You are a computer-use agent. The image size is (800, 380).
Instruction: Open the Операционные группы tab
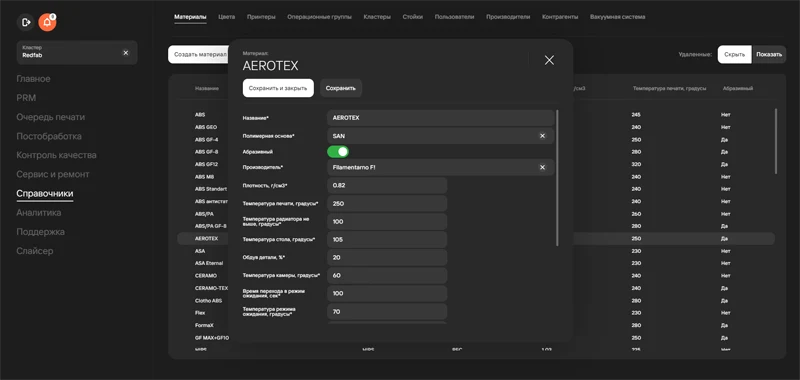point(319,17)
